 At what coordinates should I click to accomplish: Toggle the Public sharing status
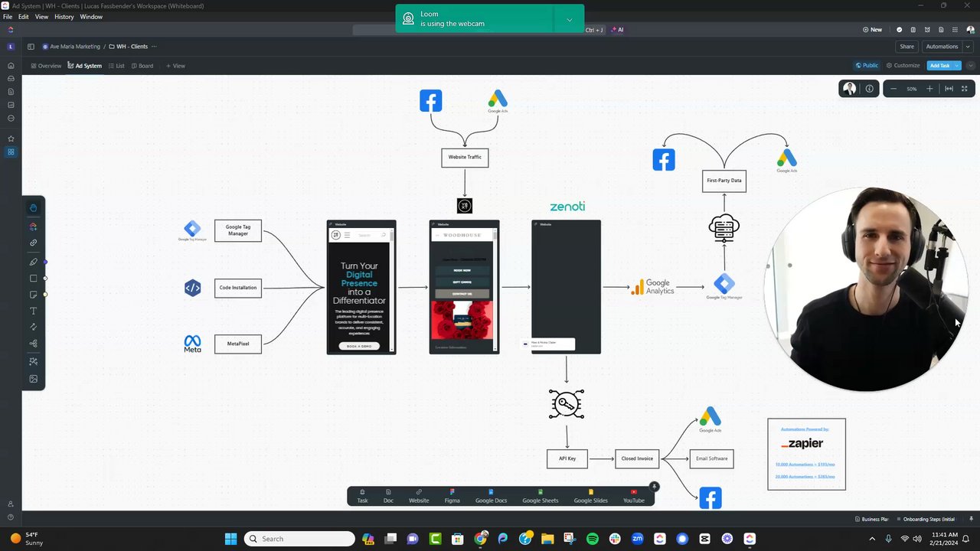point(867,66)
